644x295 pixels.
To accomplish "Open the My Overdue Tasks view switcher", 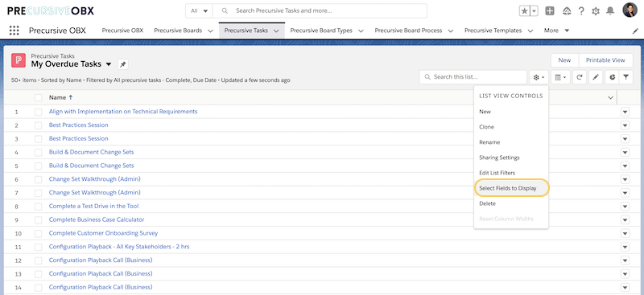I will click(x=109, y=64).
